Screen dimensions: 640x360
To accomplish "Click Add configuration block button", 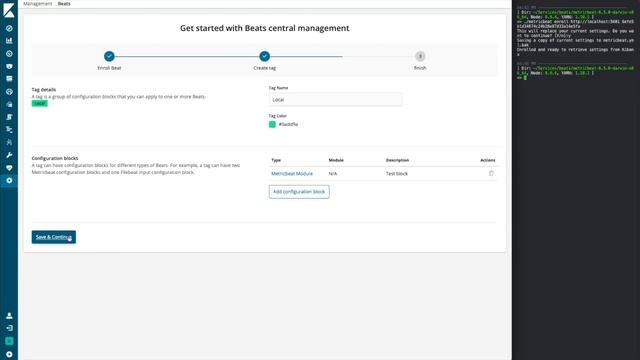I will tap(299, 192).
